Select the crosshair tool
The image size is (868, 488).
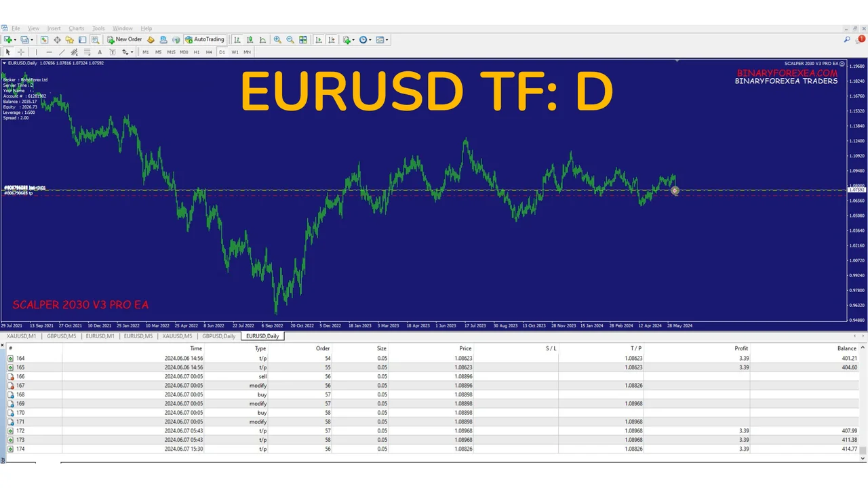pyautogui.click(x=21, y=52)
